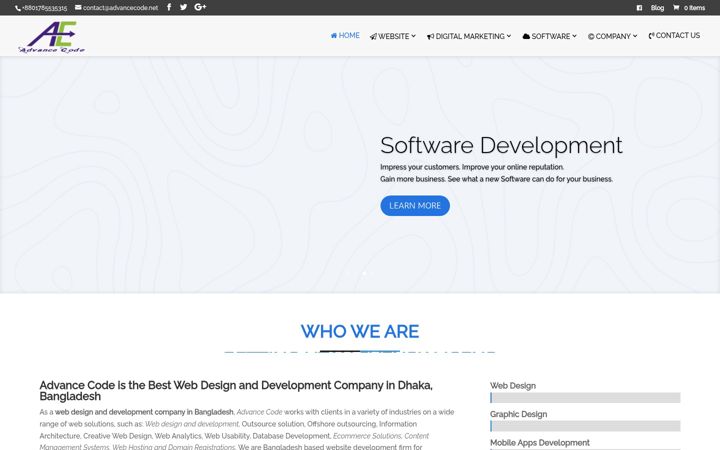Screen dimensions: 720x450
Task: Click the Mobile Apps Development label
Action: point(540,443)
